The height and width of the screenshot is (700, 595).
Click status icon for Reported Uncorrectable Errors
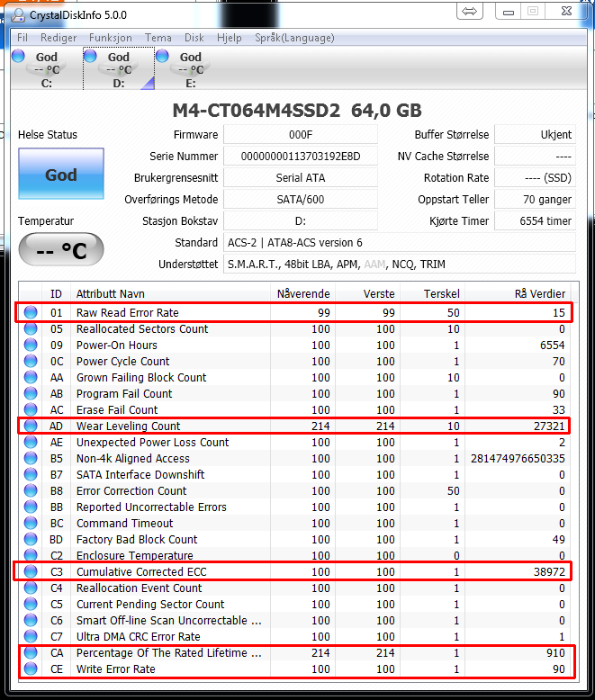coord(31,507)
